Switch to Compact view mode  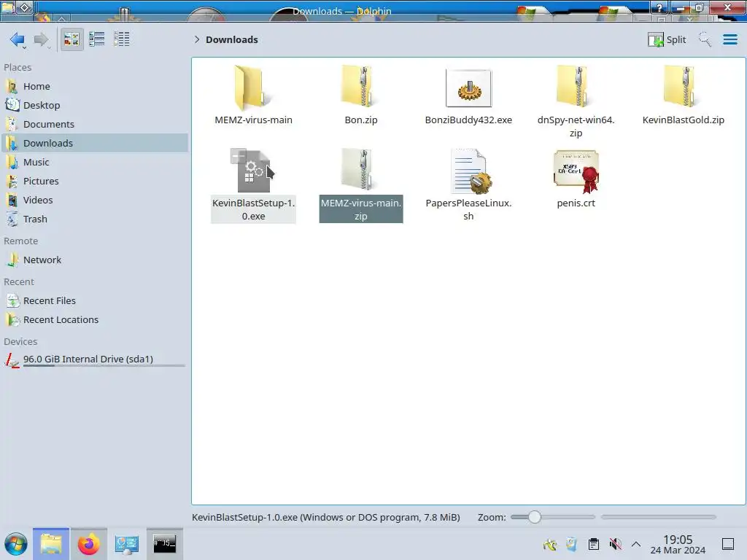[x=97, y=39]
